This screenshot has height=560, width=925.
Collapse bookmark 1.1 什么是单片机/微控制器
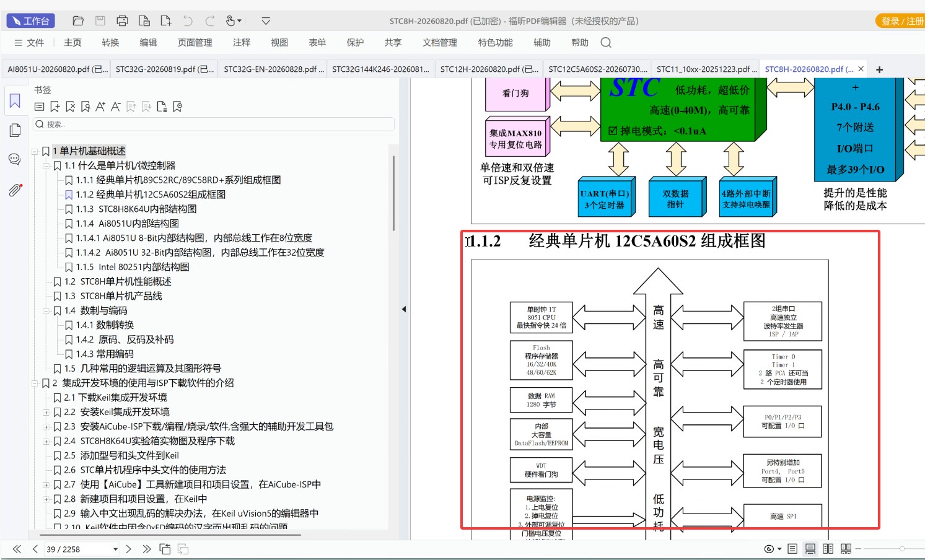[x=46, y=166]
